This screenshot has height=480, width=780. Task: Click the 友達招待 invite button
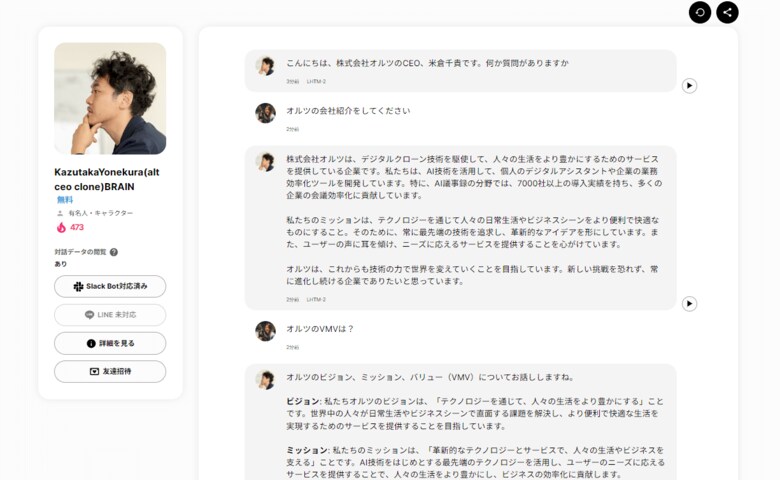110,372
